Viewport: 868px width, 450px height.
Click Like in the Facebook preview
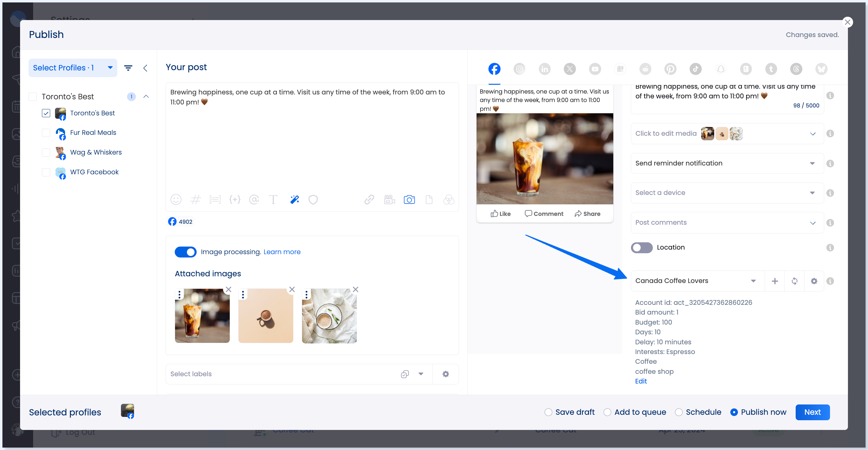tap(500, 214)
